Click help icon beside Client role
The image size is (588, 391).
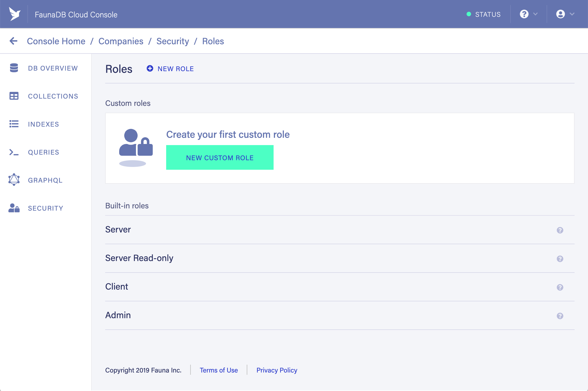click(560, 287)
